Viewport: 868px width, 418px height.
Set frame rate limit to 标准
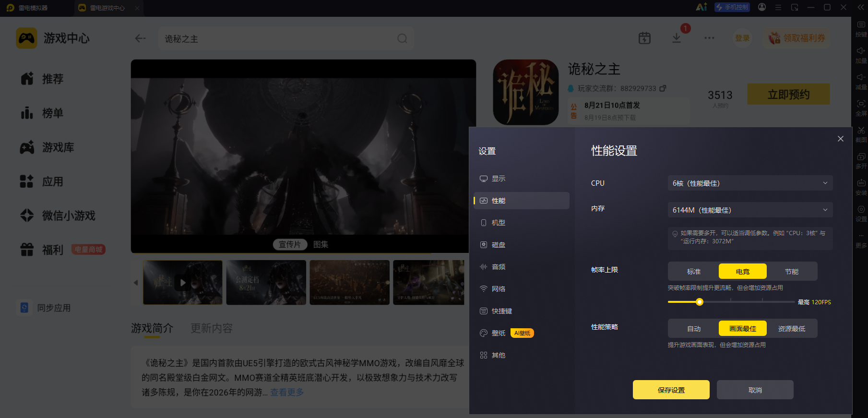(x=694, y=271)
